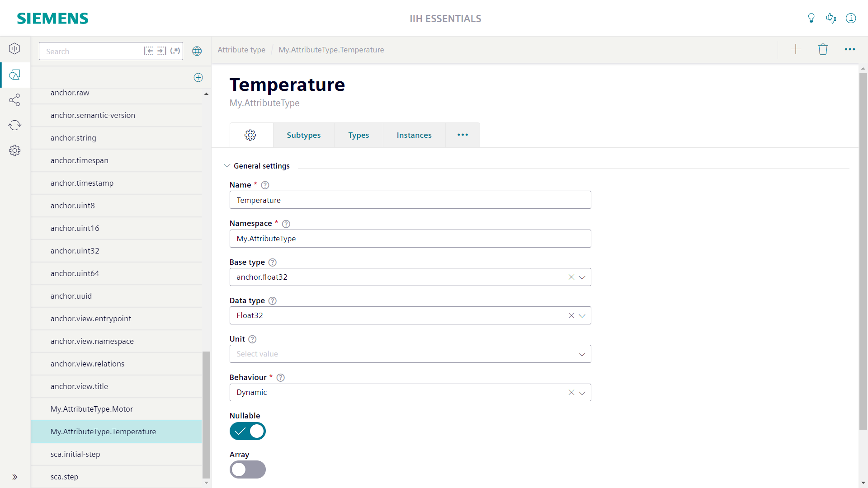Open help for Namespace field
Image resolution: width=868 pixels, height=488 pixels.
[286, 224]
